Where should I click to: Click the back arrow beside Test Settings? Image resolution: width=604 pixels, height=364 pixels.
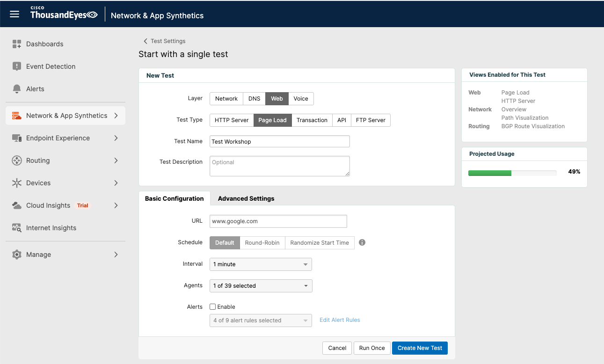(145, 41)
